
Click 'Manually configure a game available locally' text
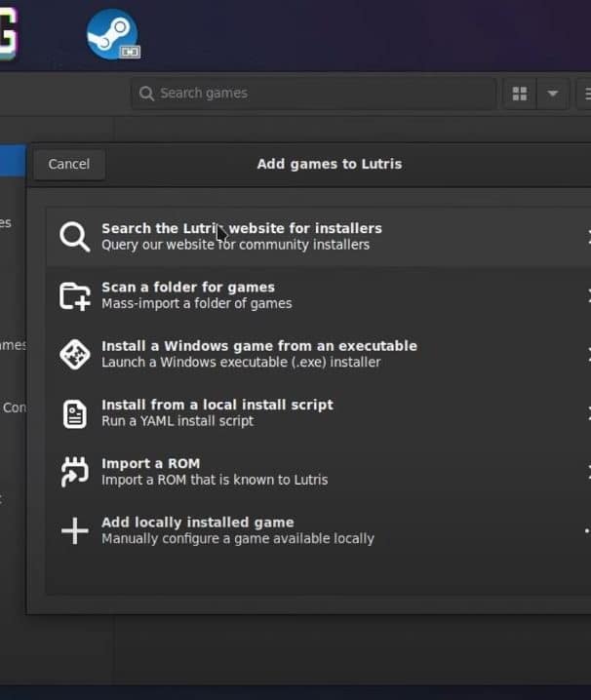pos(238,539)
